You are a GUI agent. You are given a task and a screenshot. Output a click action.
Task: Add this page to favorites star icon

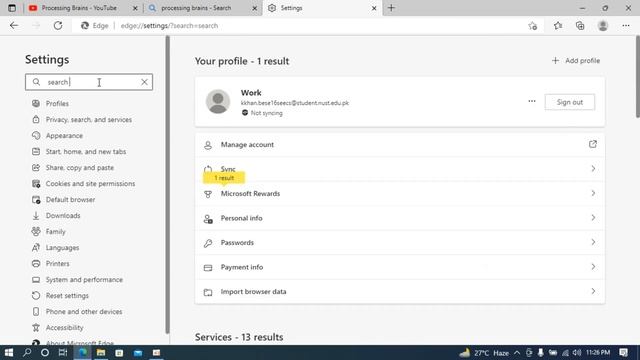pyautogui.click(x=533, y=26)
